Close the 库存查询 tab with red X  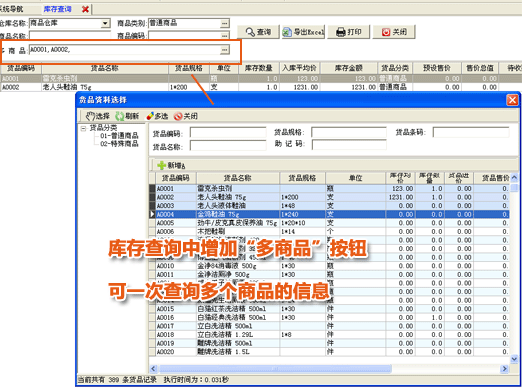coord(85,9)
